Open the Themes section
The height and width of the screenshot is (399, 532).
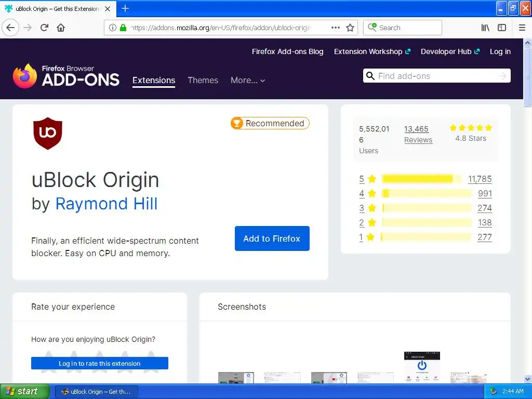203,81
